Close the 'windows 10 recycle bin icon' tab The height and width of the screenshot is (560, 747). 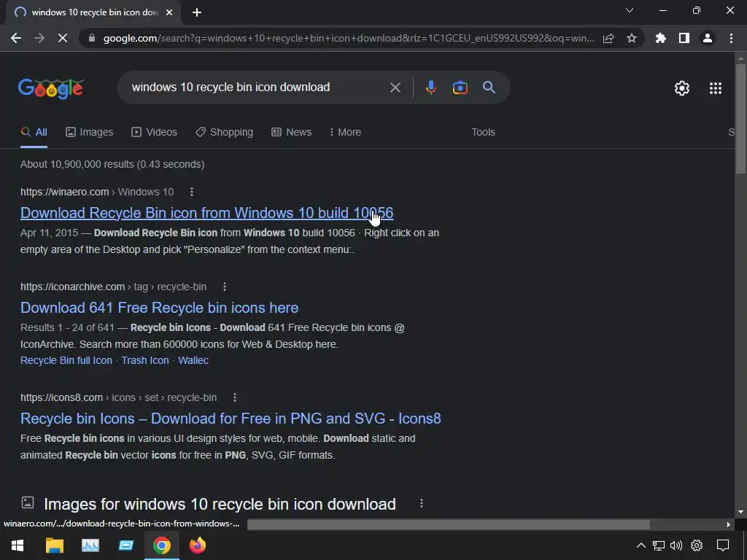pos(169,12)
